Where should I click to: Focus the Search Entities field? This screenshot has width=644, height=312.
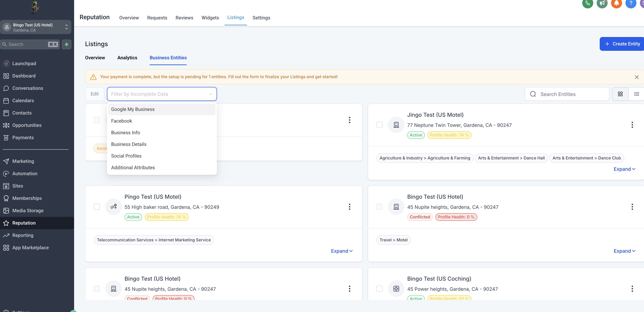pos(567,94)
